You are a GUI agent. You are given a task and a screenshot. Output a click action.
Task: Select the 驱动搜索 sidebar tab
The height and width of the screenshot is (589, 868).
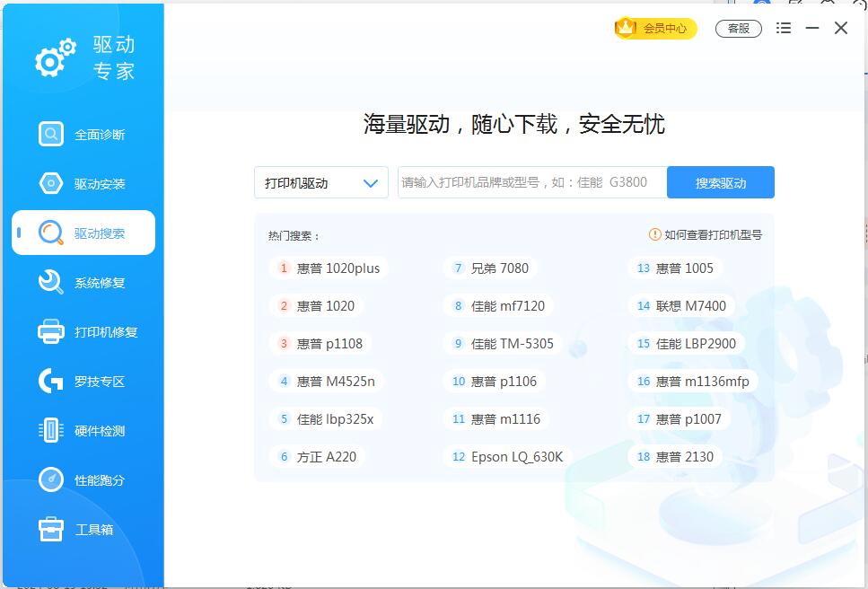[83, 233]
